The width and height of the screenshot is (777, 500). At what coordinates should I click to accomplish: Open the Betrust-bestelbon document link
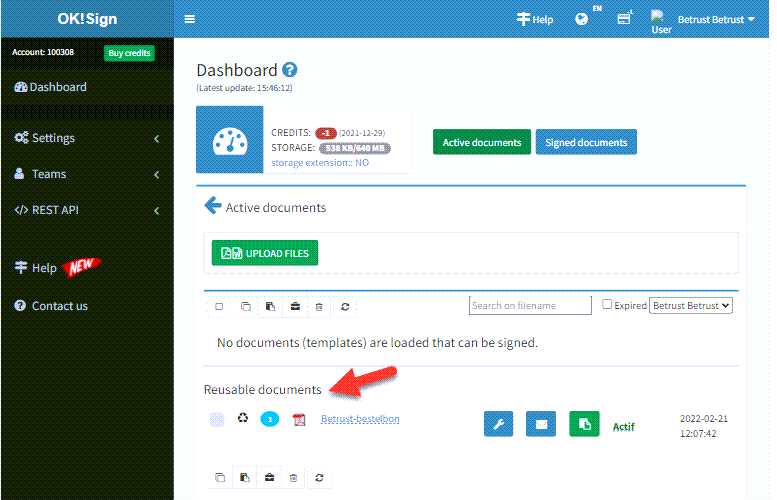(360, 419)
